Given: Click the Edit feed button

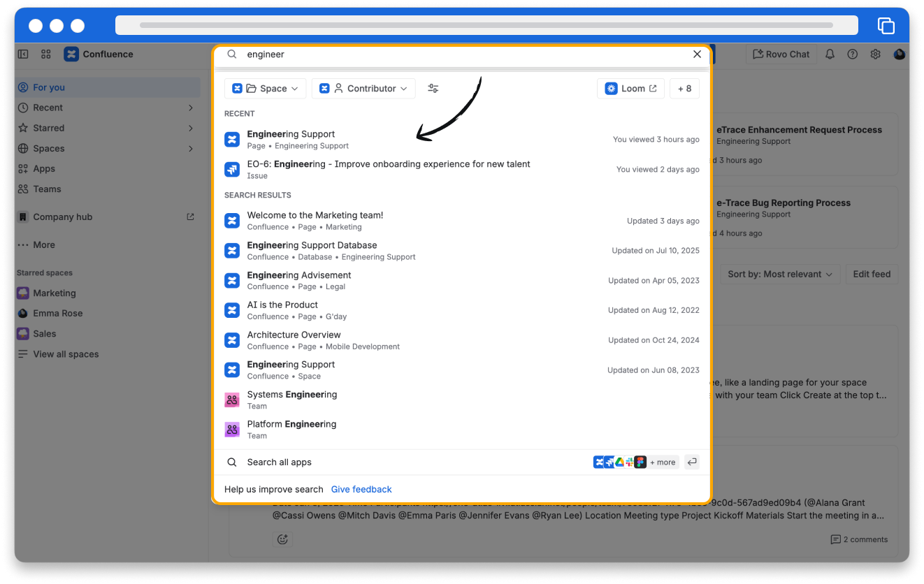Looking at the screenshot, I should [872, 274].
